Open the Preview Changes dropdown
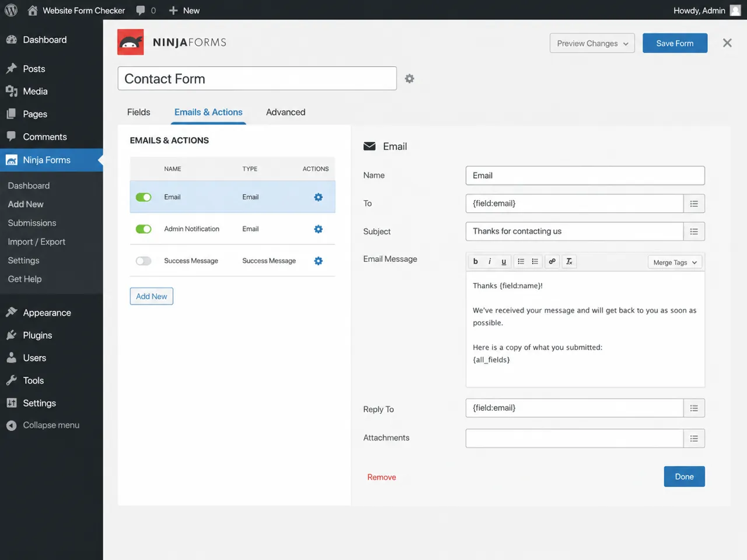747x560 pixels. tap(592, 43)
